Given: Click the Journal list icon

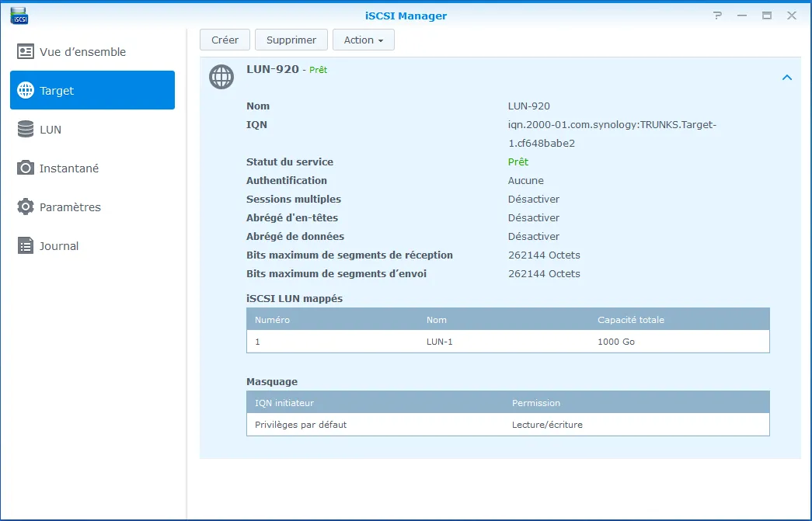Looking at the screenshot, I should [x=26, y=246].
